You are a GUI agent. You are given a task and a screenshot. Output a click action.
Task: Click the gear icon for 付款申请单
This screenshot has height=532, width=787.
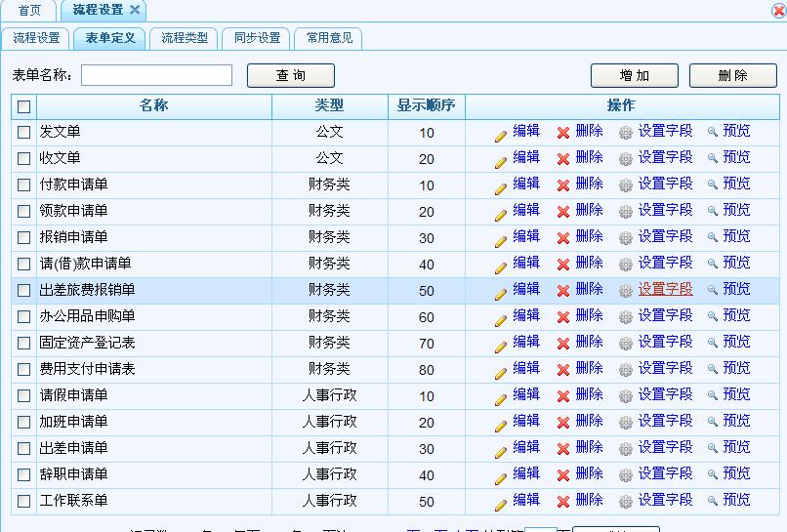pos(626,185)
